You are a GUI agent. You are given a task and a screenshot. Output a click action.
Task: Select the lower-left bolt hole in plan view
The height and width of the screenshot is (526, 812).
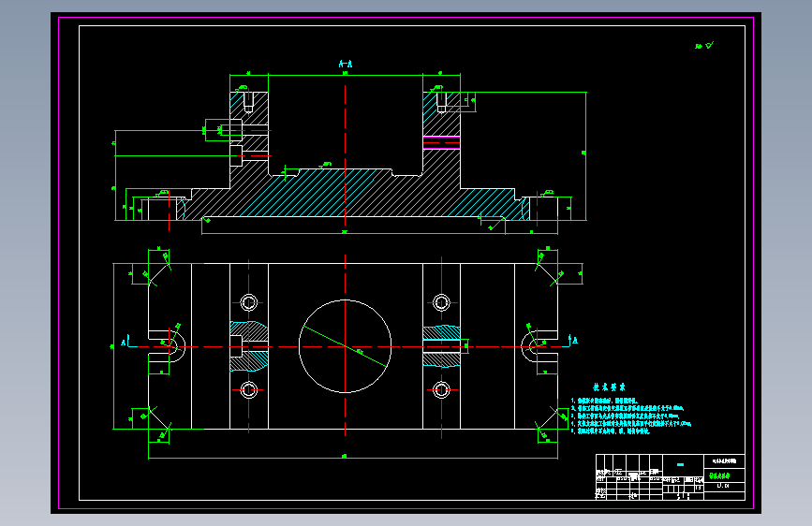click(x=248, y=389)
